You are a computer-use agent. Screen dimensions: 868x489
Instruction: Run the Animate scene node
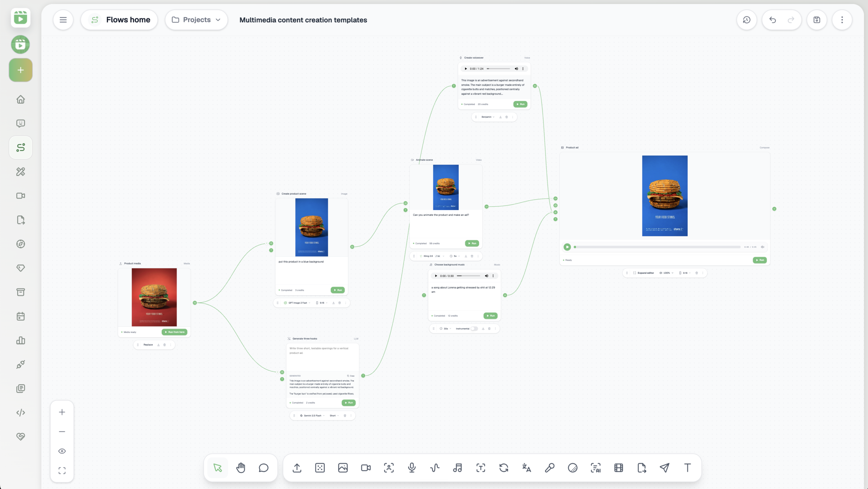(x=472, y=243)
